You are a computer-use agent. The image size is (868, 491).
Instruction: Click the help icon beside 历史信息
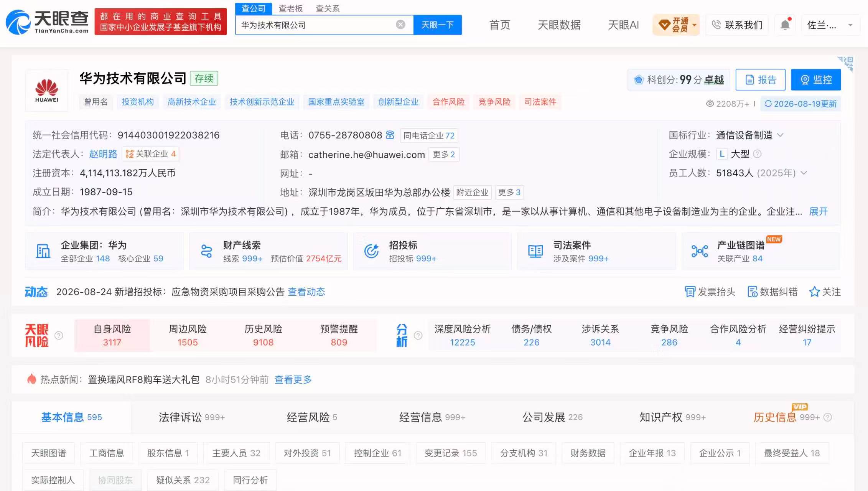[828, 417]
